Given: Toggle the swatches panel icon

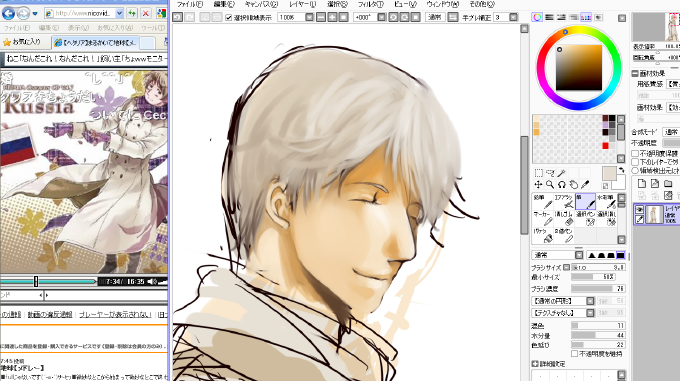Looking at the screenshot, I should click(585, 17).
